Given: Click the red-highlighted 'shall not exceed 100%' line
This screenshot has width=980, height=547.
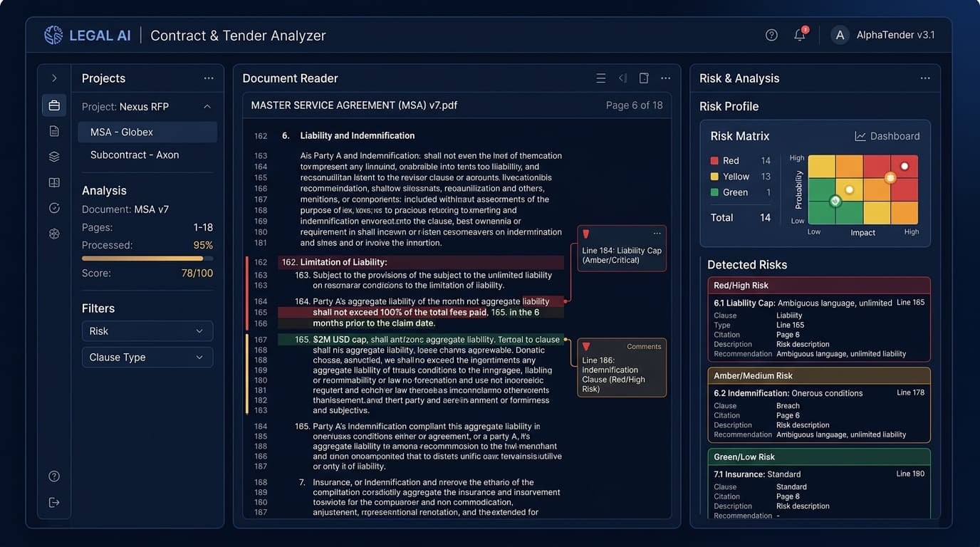Looking at the screenshot, I should [x=420, y=313].
